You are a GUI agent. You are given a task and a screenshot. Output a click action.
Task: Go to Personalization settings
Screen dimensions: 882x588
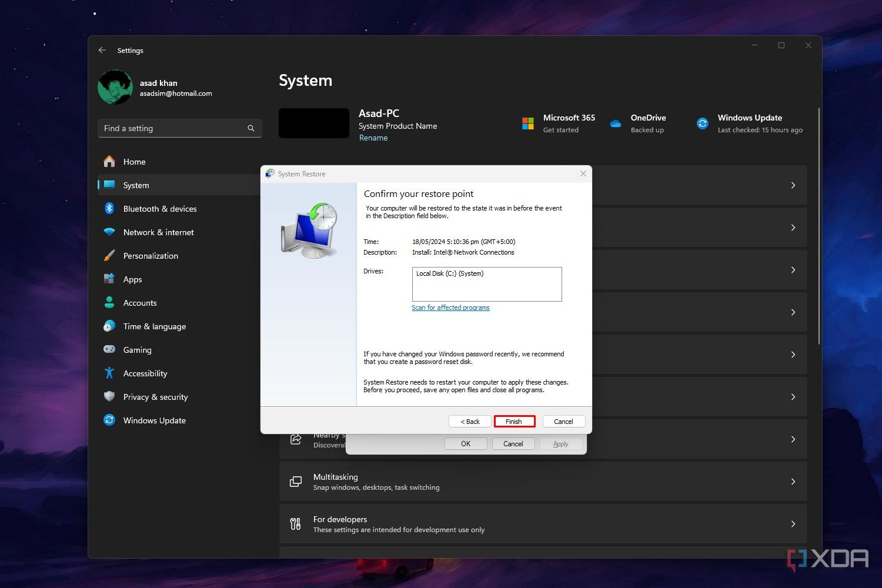point(179,255)
